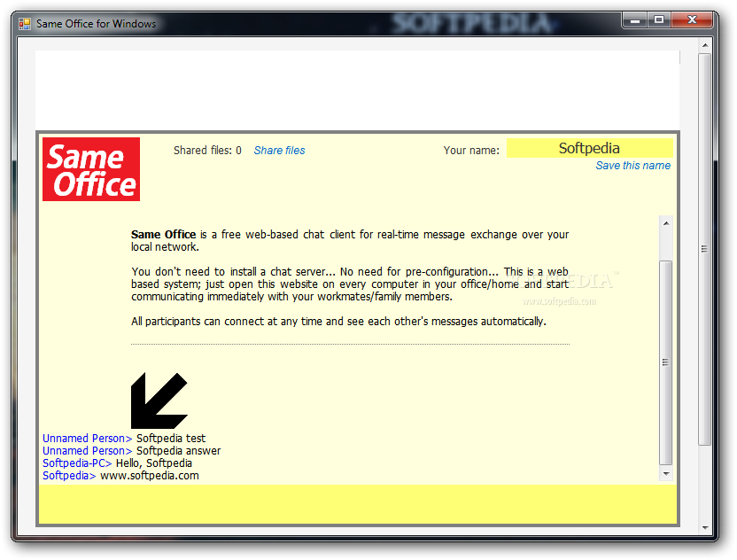Click the outer window scroll down arrow
Screen dimensions: 737x560
(x=704, y=527)
